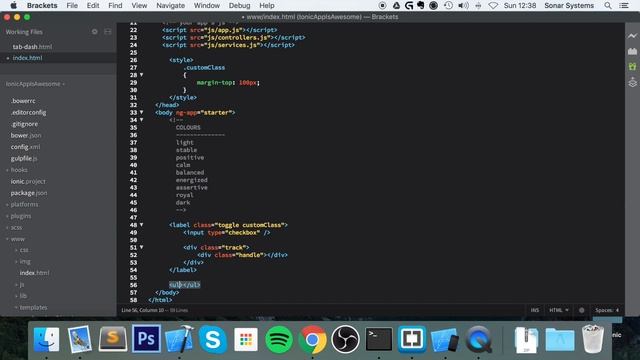Launch Photoshop from the dock

(146, 339)
